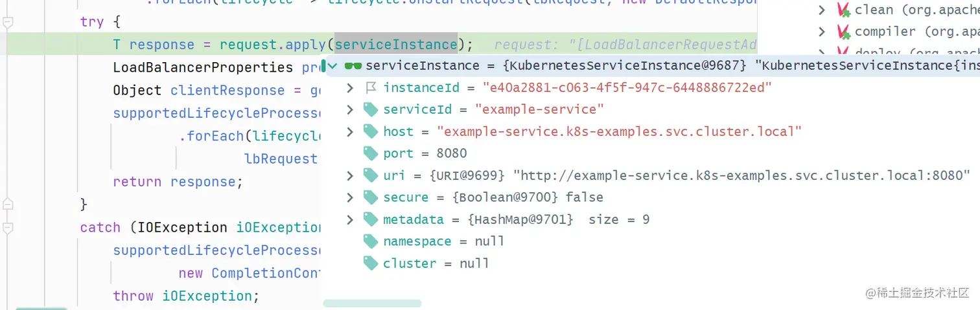Click the tag icon beside cluster

click(x=371, y=263)
